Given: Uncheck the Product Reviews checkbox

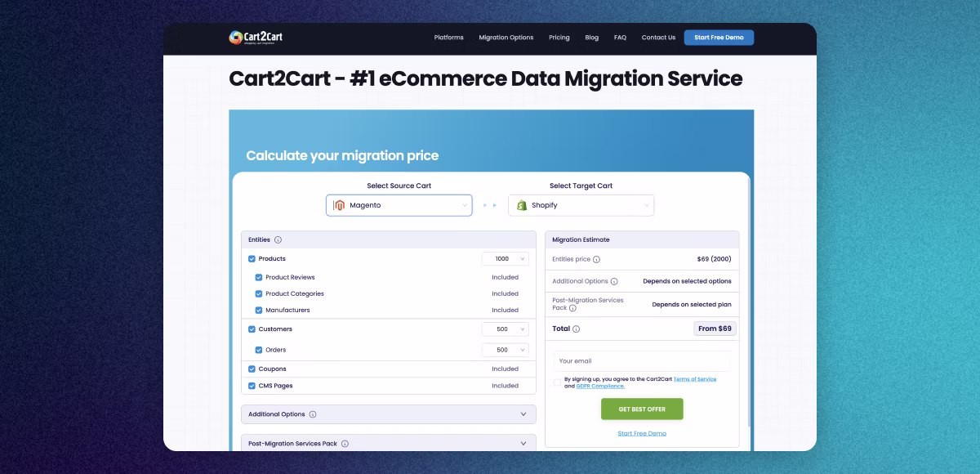Looking at the screenshot, I should [259, 278].
